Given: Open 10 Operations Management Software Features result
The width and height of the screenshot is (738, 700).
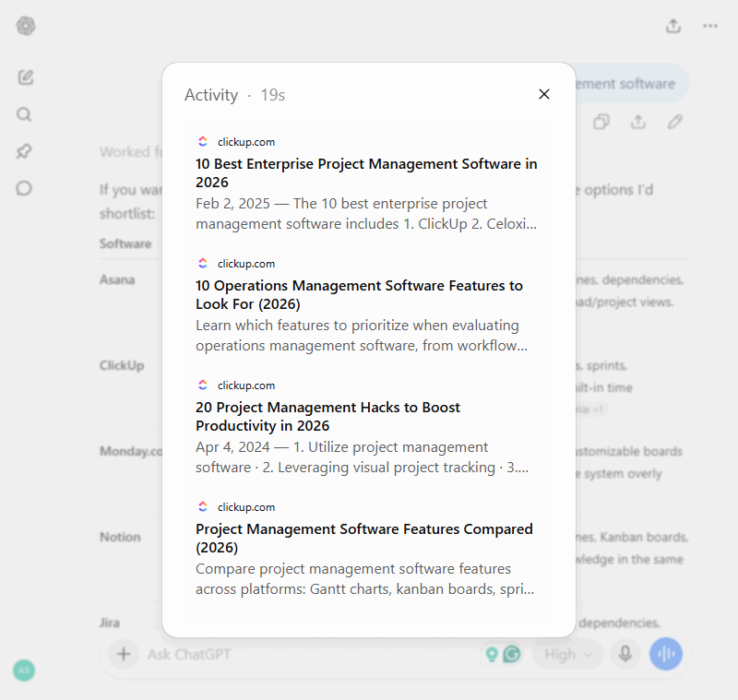Looking at the screenshot, I should pos(359,295).
